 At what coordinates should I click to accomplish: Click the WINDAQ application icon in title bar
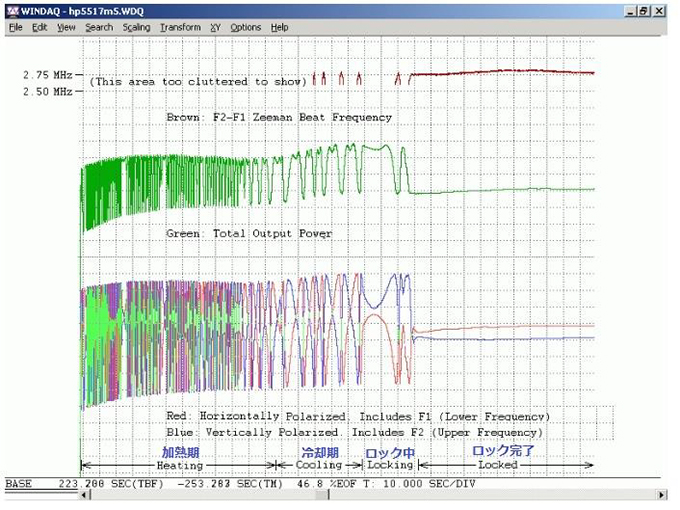tap(13, 11)
